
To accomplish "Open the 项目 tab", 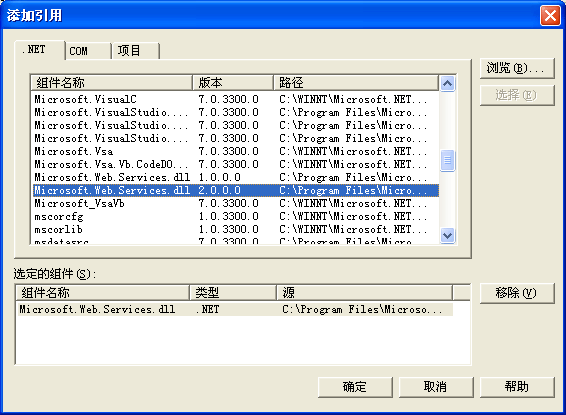I will pos(136,51).
